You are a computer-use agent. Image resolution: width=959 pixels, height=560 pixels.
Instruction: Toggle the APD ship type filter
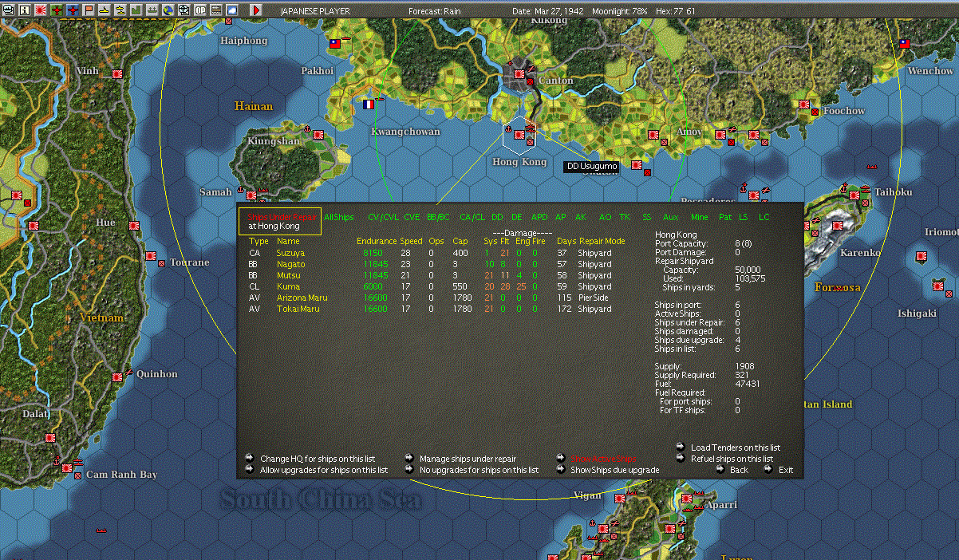click(x=540, y=217)
